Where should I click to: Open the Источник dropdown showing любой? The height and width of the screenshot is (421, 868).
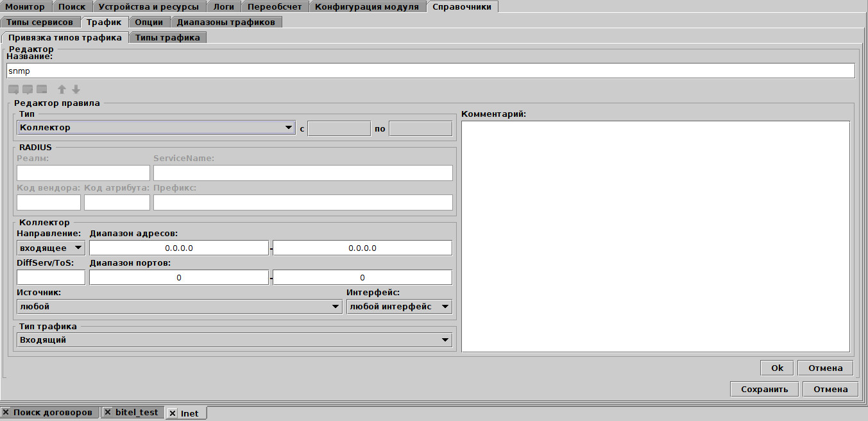[x=179, y=307]
